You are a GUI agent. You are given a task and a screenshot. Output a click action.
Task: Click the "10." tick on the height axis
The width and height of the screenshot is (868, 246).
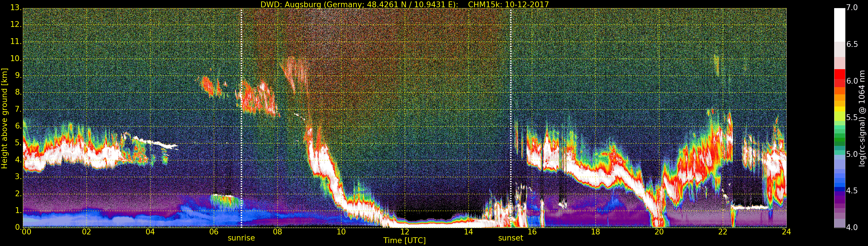(x=16, y=59)
